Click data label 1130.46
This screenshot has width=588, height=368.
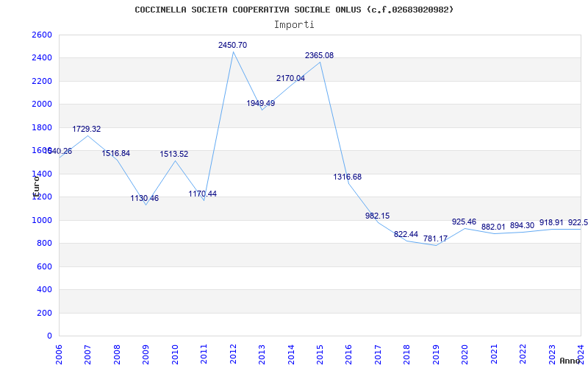(145, 198)
